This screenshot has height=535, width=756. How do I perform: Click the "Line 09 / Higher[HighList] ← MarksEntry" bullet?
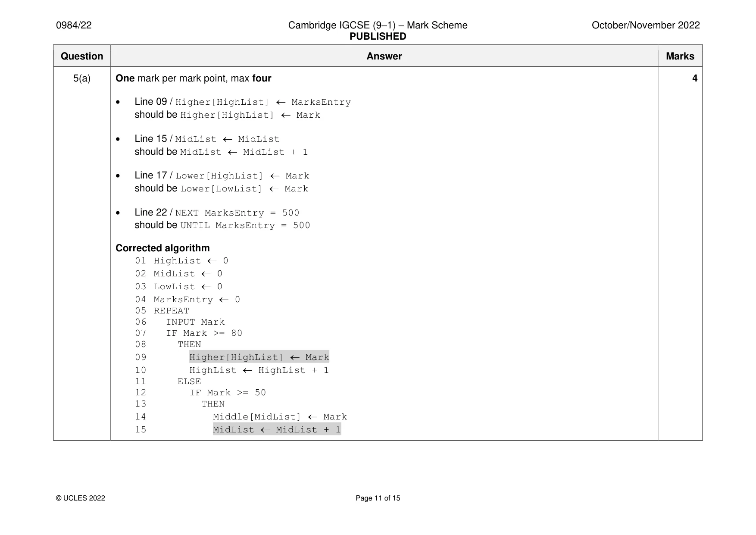[x=243, y=102]
